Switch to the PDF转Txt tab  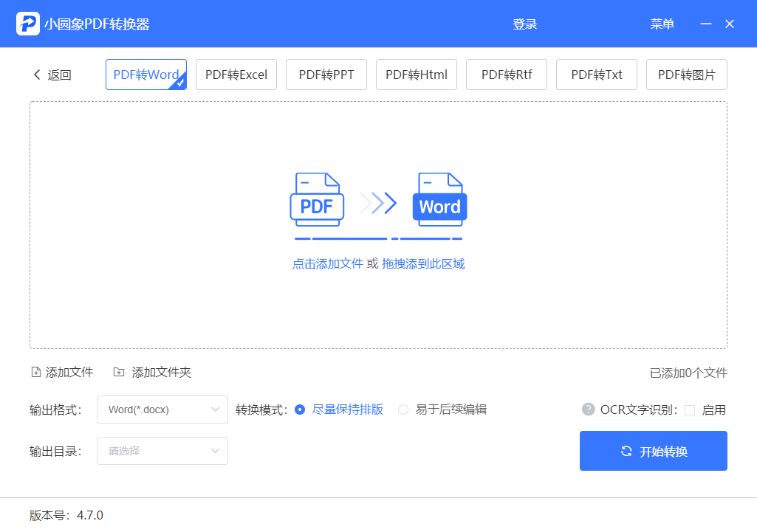(597, 75)
